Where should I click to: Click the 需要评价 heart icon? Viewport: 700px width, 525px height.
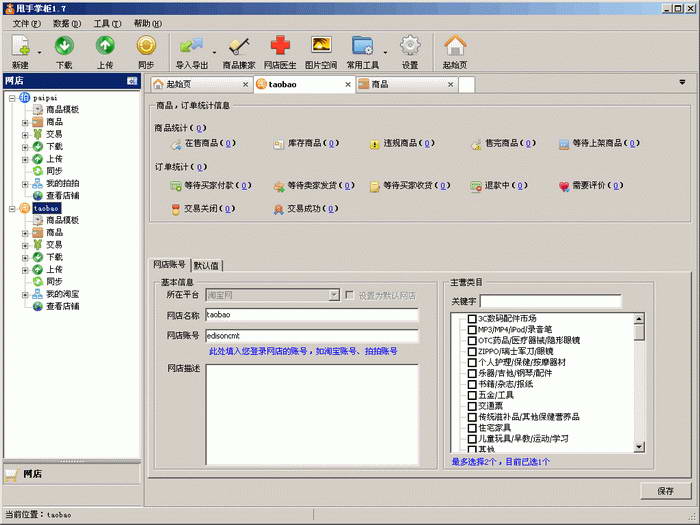coord(564,186)
